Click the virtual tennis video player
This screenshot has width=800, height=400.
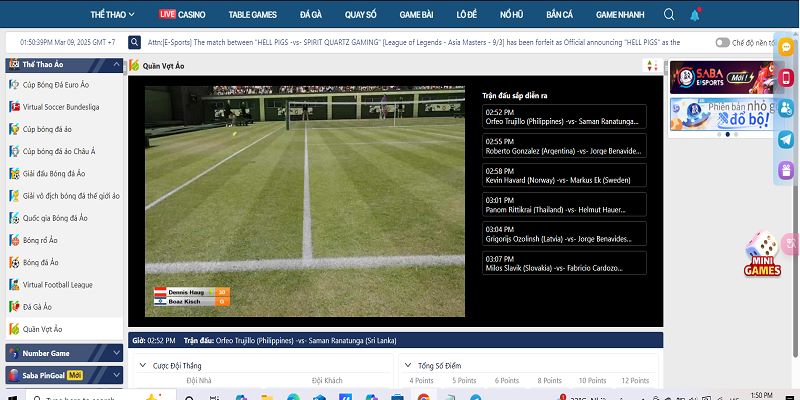pos(304,188)
